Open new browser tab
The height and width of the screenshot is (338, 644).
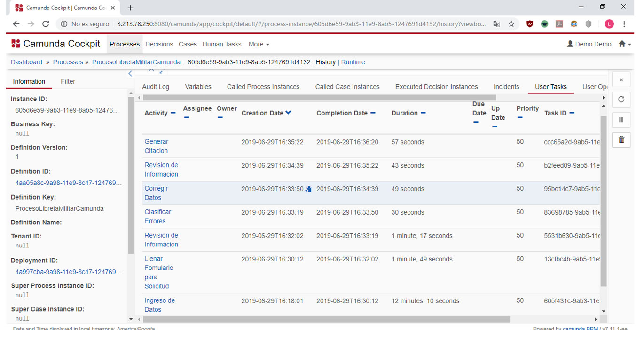coord(130,8)
